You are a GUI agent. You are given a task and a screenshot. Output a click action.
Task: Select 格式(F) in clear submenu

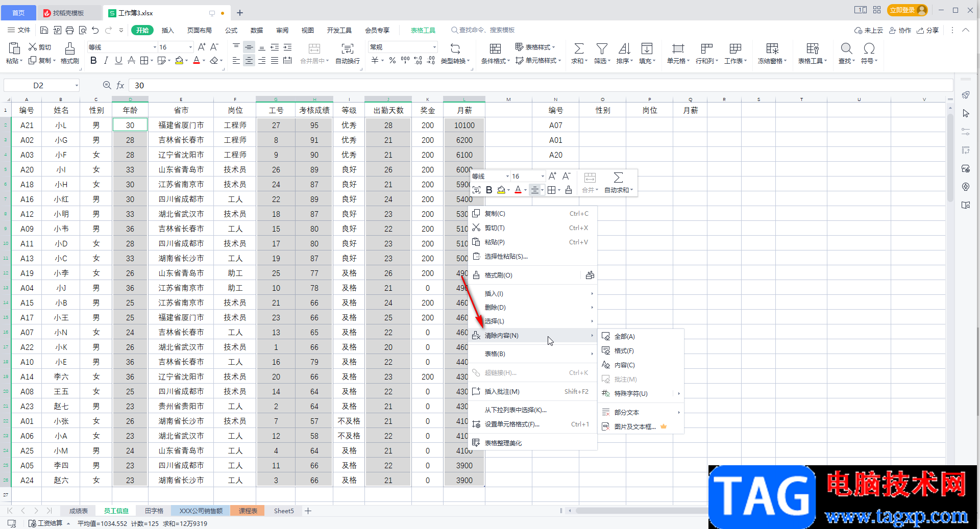pyautogui.click(x=641, y=351)
